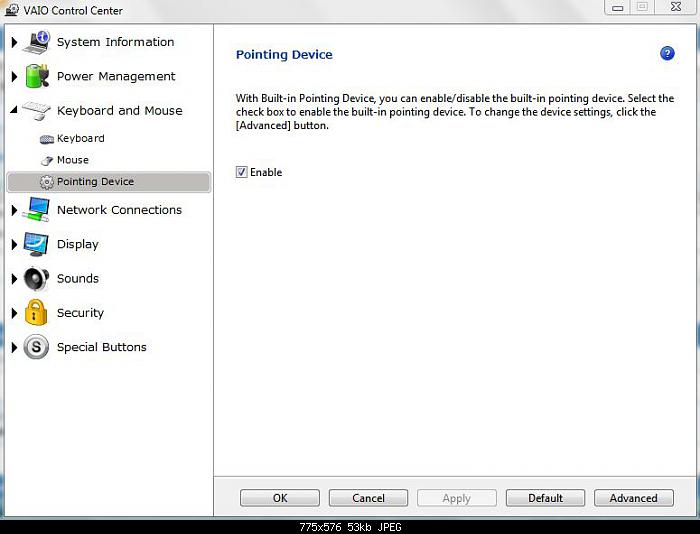Restore defaults with the Default button
The height and width of the screenshot is (534, 700).
pyautogui.click(x=545, y=498)
